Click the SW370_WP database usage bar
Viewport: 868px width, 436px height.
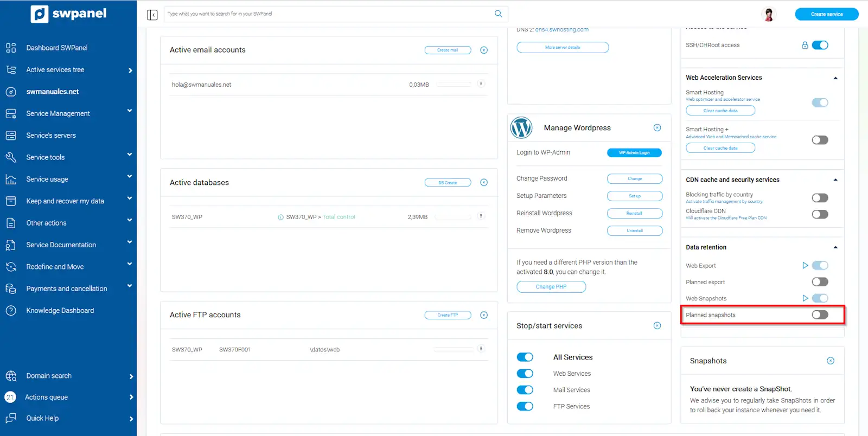452,217
